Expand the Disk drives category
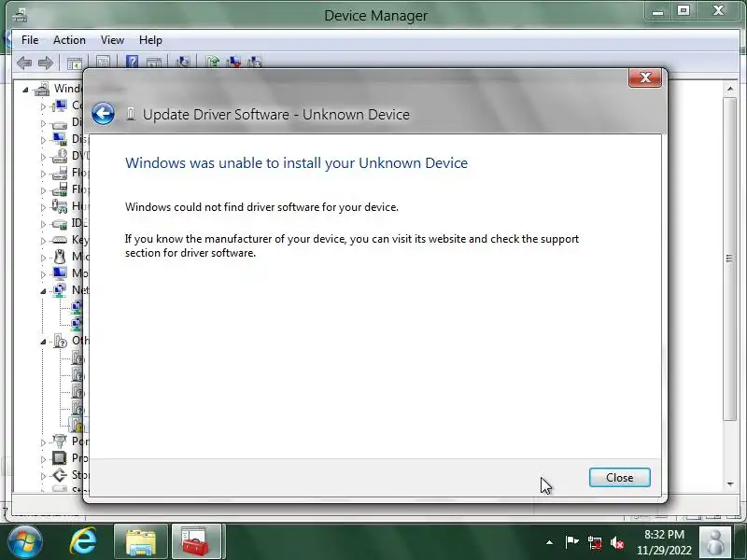747x560 pixels. pyautogui.click(x=43, y=123)
